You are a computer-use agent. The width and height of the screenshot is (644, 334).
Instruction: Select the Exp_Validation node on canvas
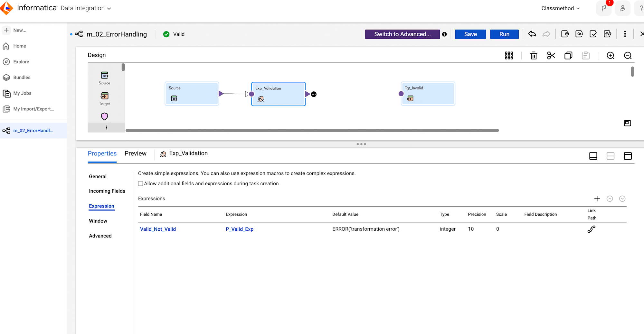(279, 94)
